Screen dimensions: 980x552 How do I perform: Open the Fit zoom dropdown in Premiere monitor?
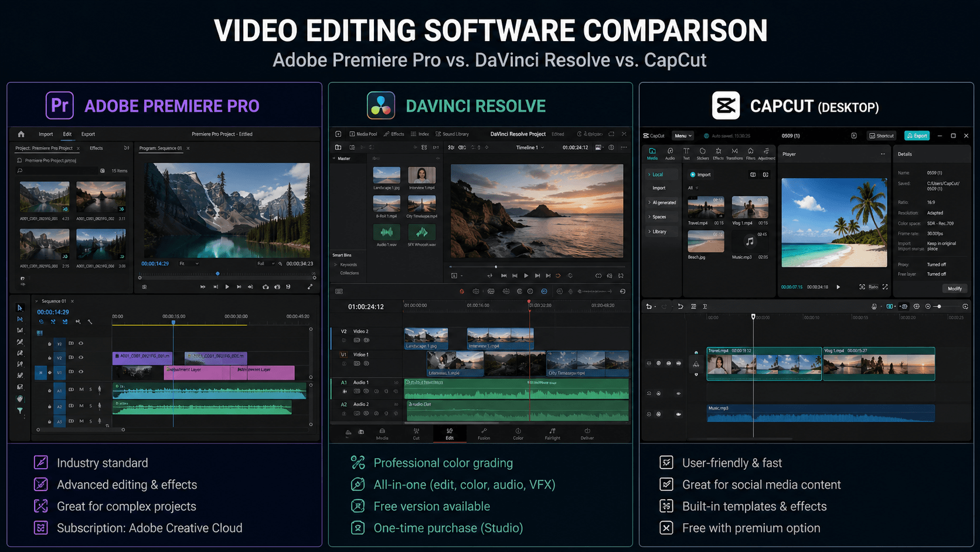189,263
